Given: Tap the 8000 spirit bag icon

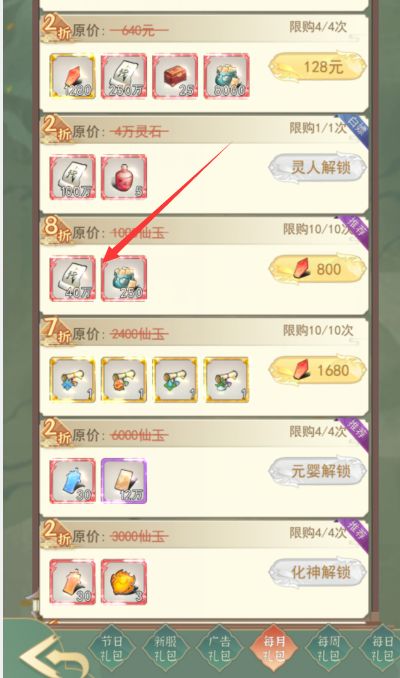Looking at the screenshot, I should tap(227, 77).
